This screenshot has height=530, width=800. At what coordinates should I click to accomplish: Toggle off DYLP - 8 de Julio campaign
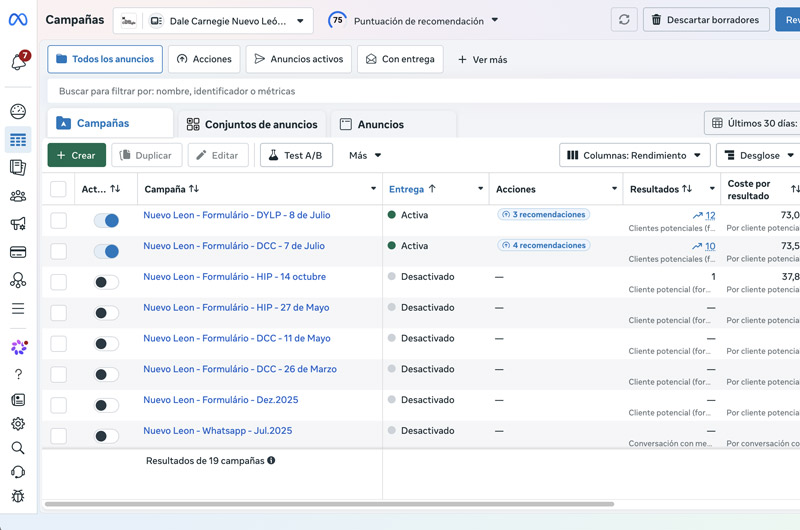pyautogui.click(x=106, y=220)
